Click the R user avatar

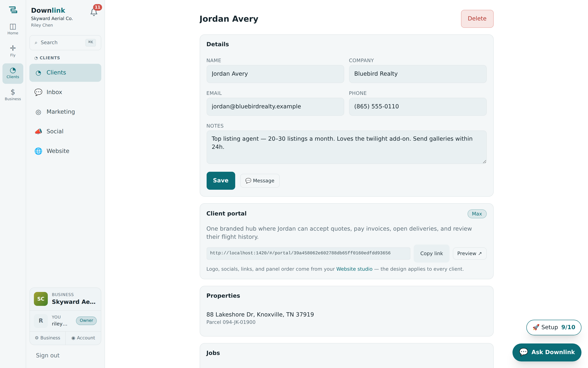pyautogui.click(x=41, y=321)
